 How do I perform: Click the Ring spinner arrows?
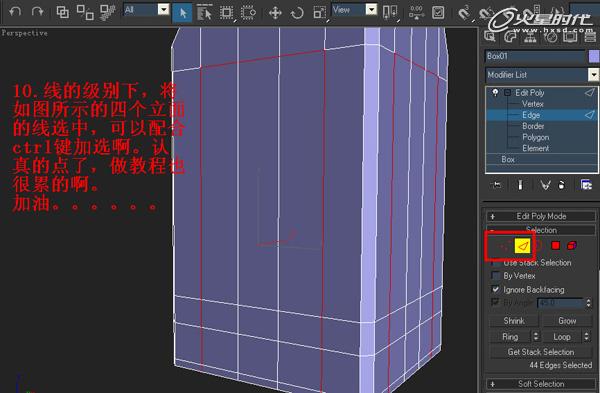click(x=536, y=337)
